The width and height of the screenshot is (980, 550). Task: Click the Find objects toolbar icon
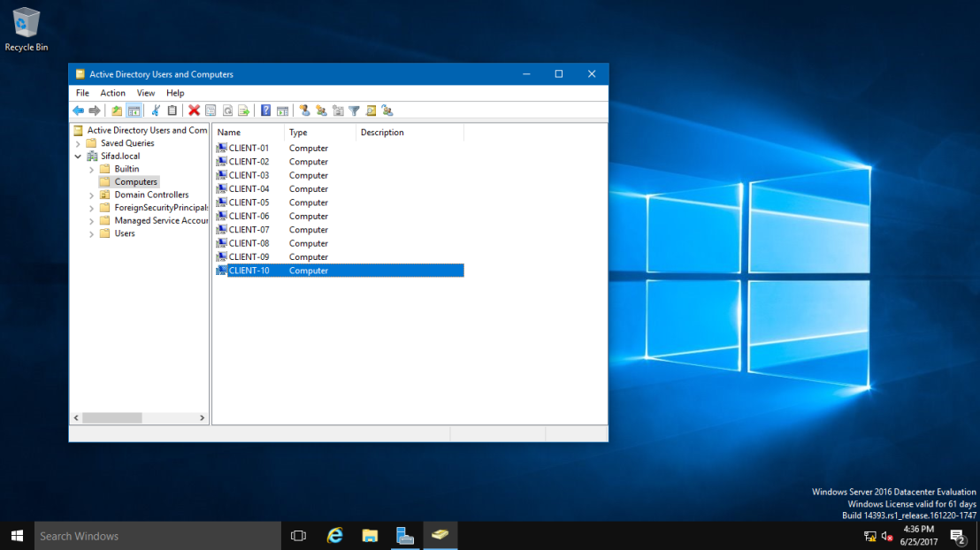coord(371,111)
